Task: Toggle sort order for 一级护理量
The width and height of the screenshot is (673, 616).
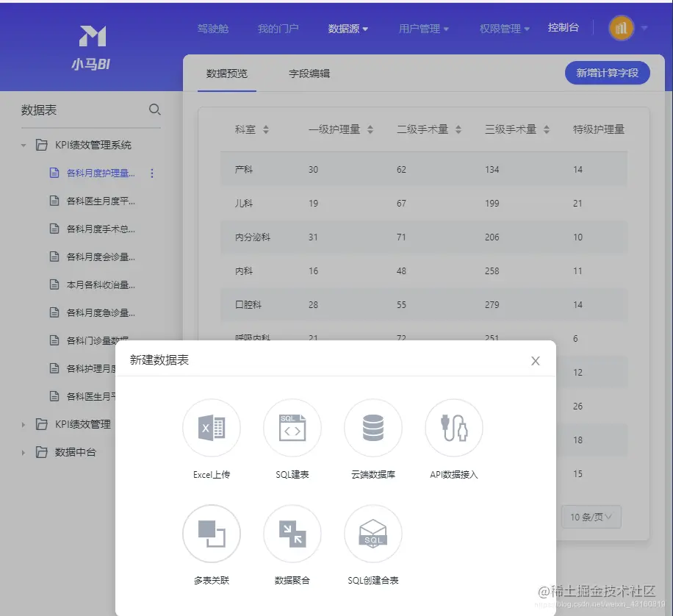Action: tap(371, 128)
